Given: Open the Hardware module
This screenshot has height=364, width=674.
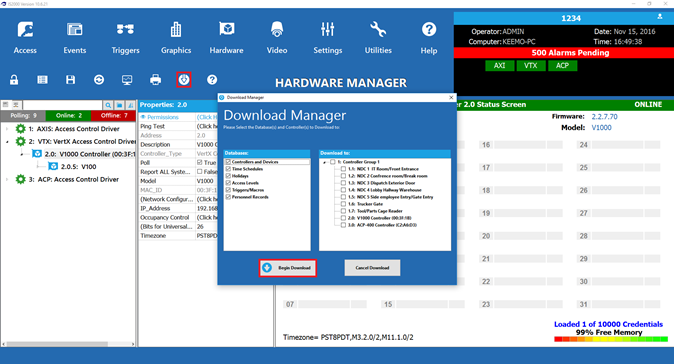Looking at the screenshot, I should [227, 38].
